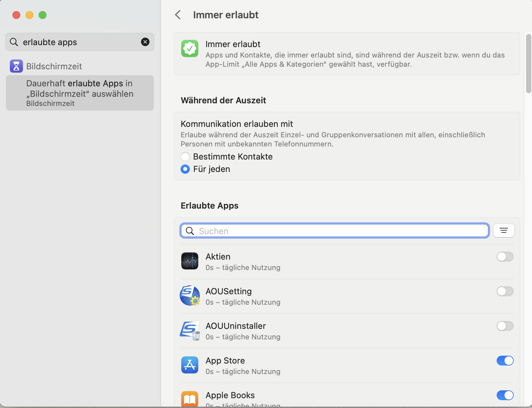Turn on the AOUSetting toggle
Viewport: 532px width, 408px height.
pyautogui.click(x=505, y=291)
